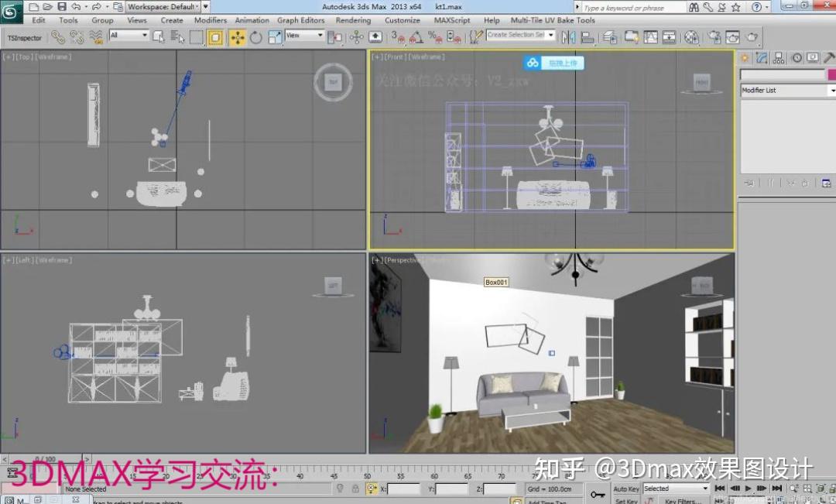Screen dimensions: 836x504
Task: Click the pink object color swatch
Action: pos(831,74)
